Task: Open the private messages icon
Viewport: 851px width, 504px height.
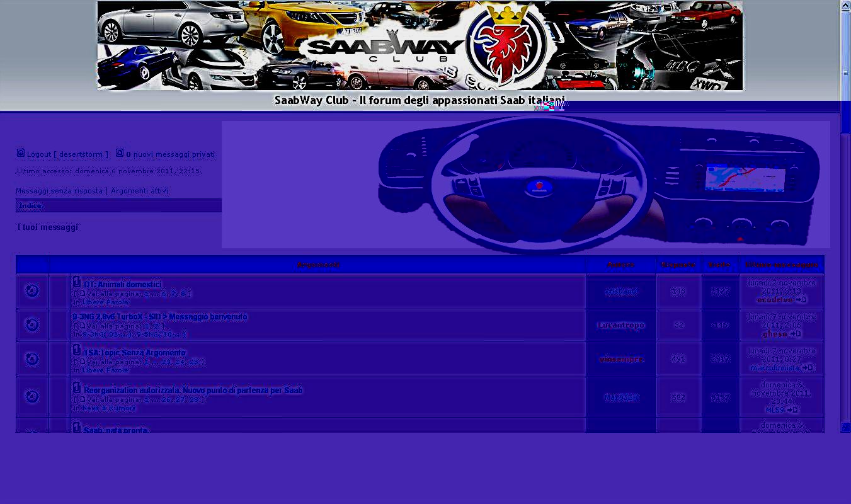Action: point(120,152)
